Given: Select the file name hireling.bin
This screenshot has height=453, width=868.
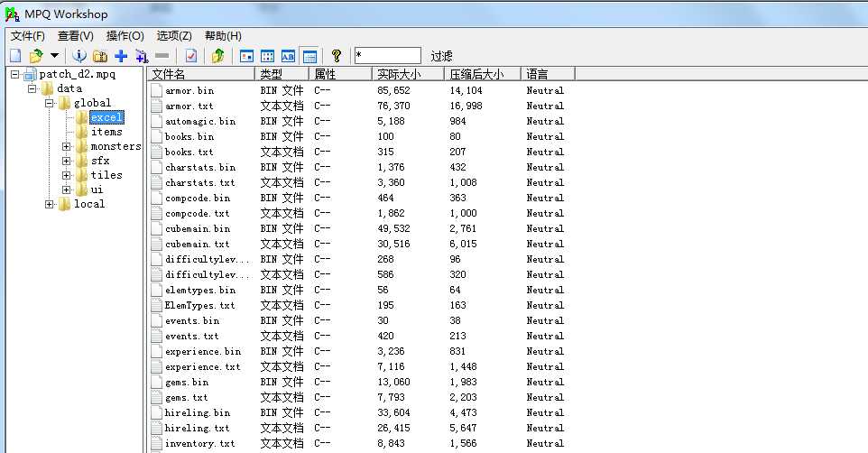Looking at the screenshot, I should 197,413.
